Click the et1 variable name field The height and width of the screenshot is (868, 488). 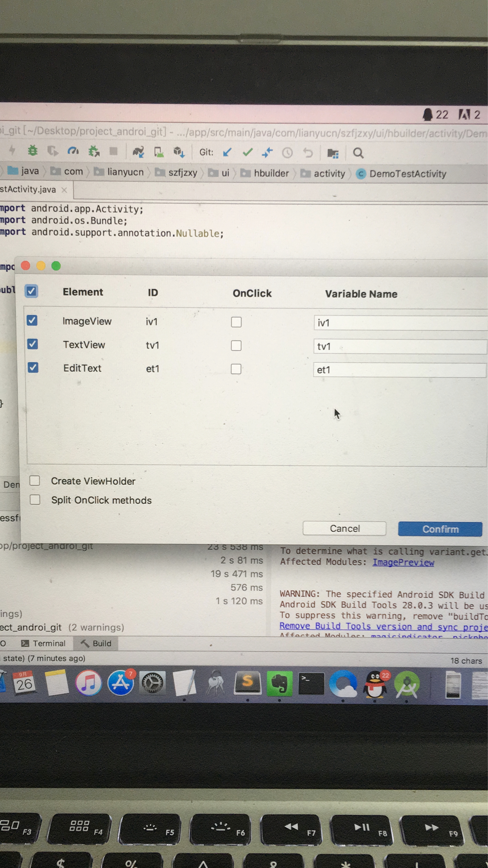tap(399, 370)
